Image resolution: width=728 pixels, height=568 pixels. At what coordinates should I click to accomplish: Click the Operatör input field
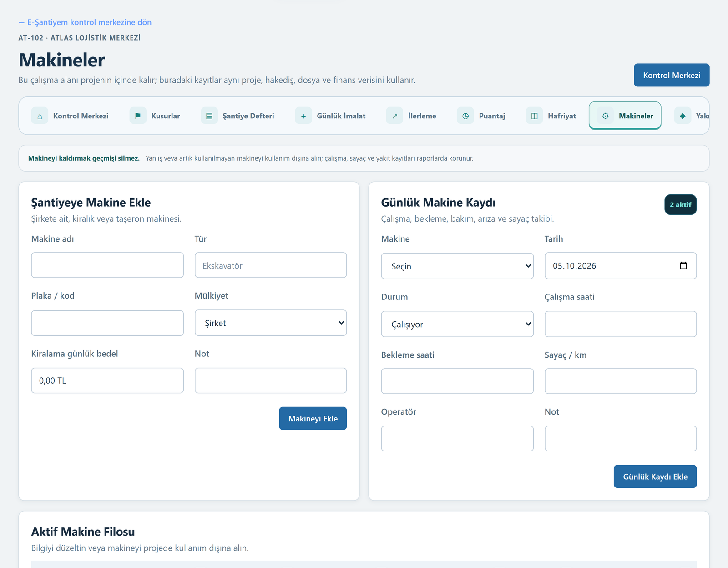(457, 439)
